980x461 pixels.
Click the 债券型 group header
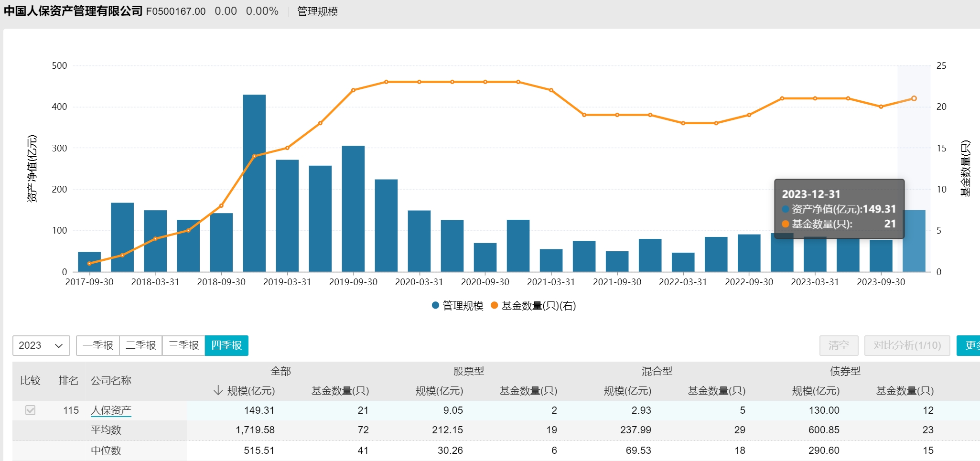coord(845,371)
